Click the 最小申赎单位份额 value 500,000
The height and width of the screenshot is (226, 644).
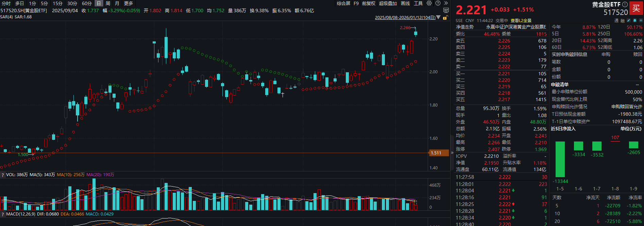tap(633, 92)
